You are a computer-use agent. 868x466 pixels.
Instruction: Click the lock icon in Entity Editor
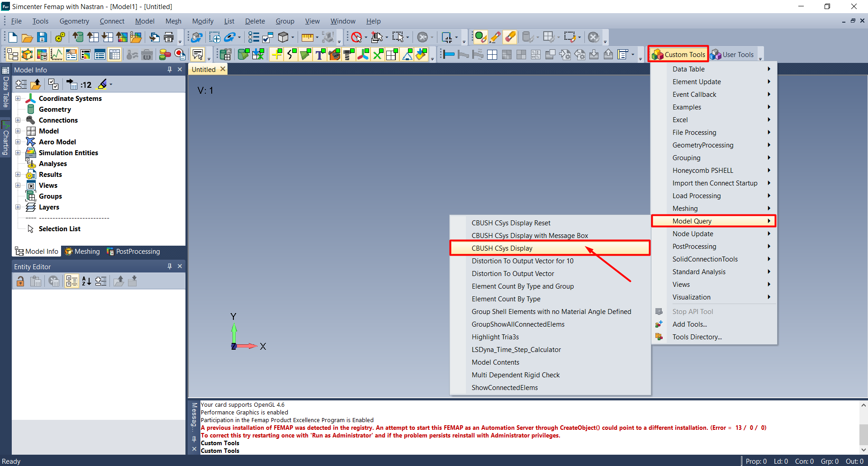click(20, 281)
